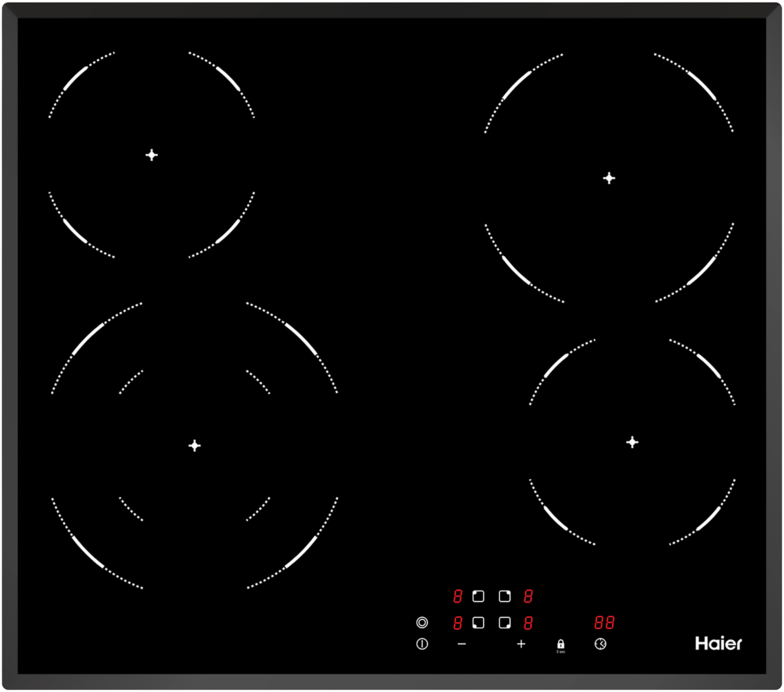
Task: Click center cross of top-left burner
Action: [x=152, y=155]
